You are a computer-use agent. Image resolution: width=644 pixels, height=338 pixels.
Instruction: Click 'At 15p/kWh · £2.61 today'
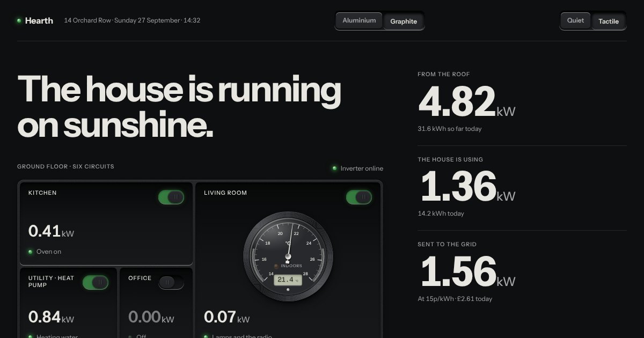pos(455,299)
